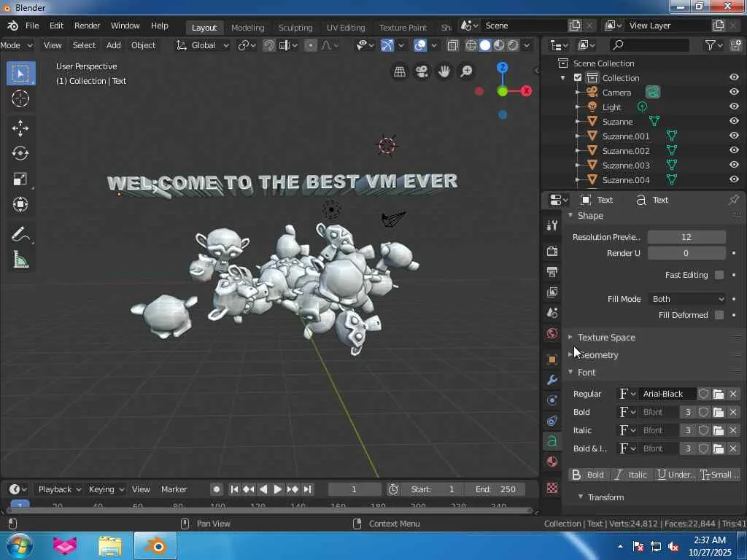The image size is (747, 560).
Task: Switch to the UV Editing workspace tab
Action: 346,28
